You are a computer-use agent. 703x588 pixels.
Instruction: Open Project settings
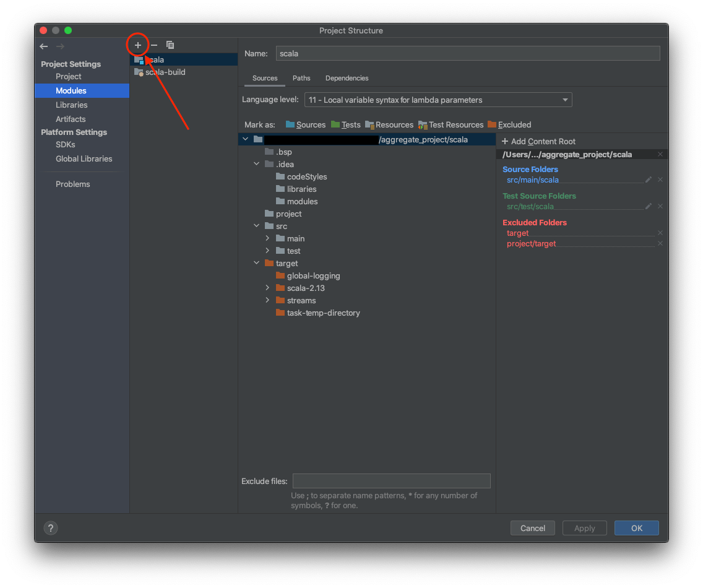69,77
